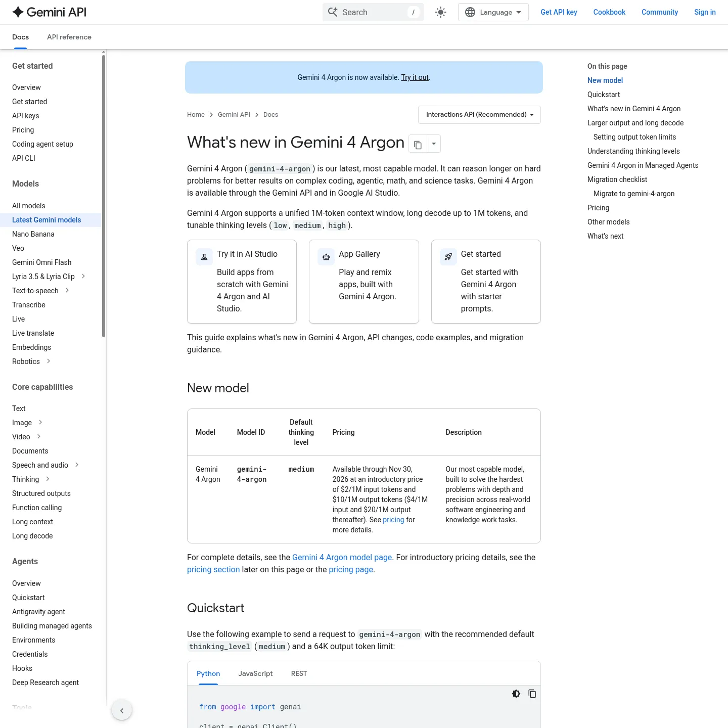
Task: Open the Gemini 4 Argon model page link
Action: (342, 557)
